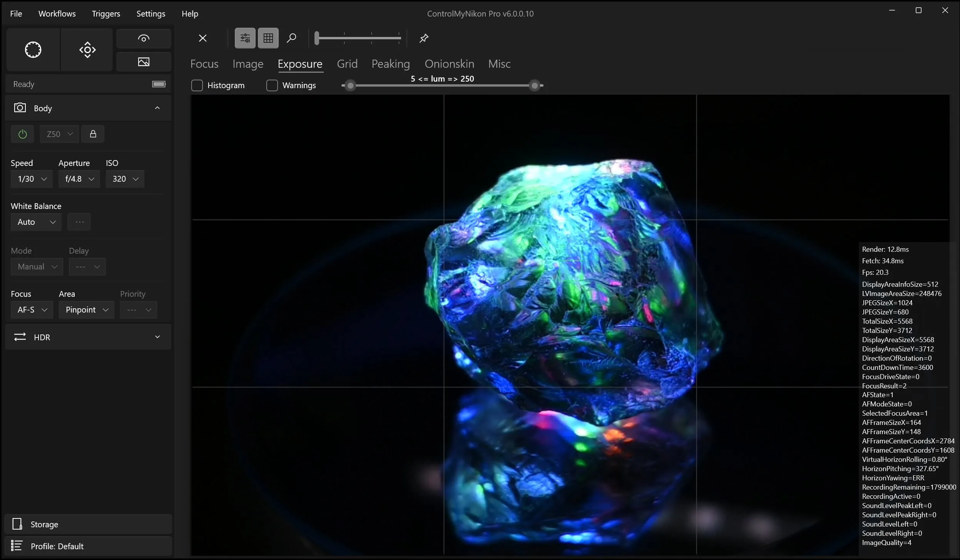Click the camera lock padlock icon

point(93,134)
